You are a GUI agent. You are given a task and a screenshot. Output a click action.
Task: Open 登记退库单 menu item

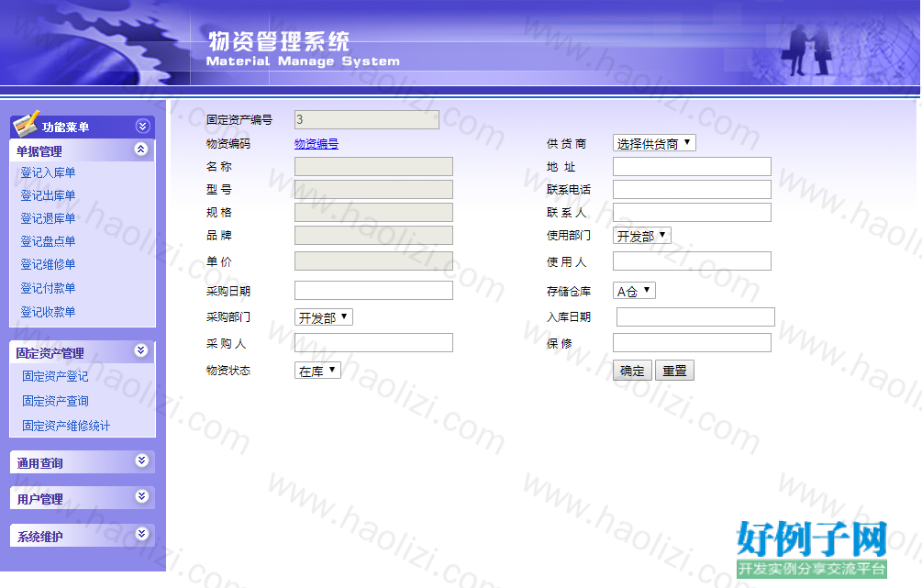49,218
